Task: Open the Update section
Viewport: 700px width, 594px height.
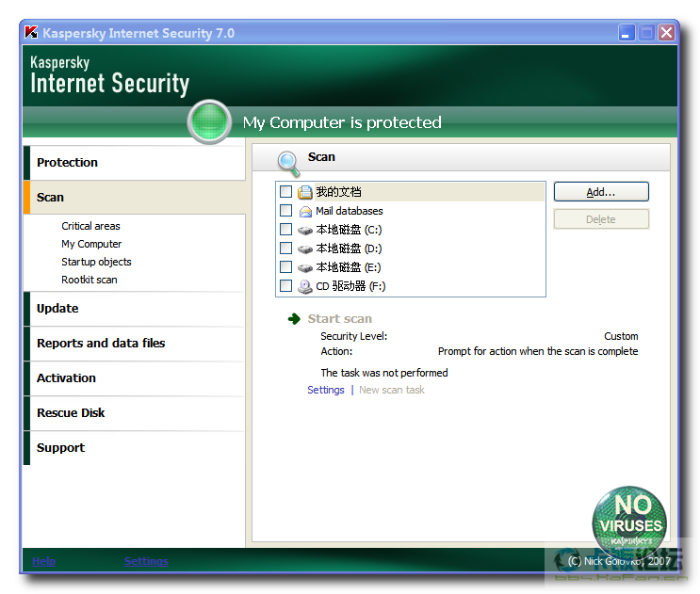Action: click(x=134, y=309)
